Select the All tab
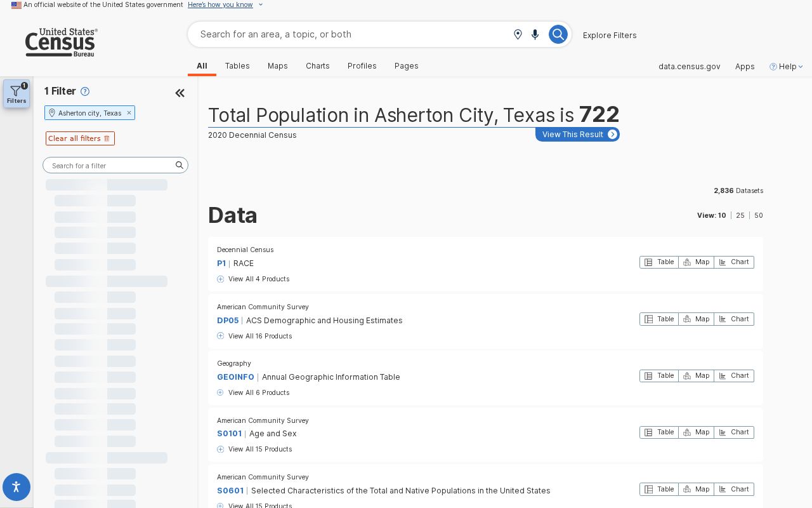The width and height of the screenshot is (812, 508). point(202,66)
